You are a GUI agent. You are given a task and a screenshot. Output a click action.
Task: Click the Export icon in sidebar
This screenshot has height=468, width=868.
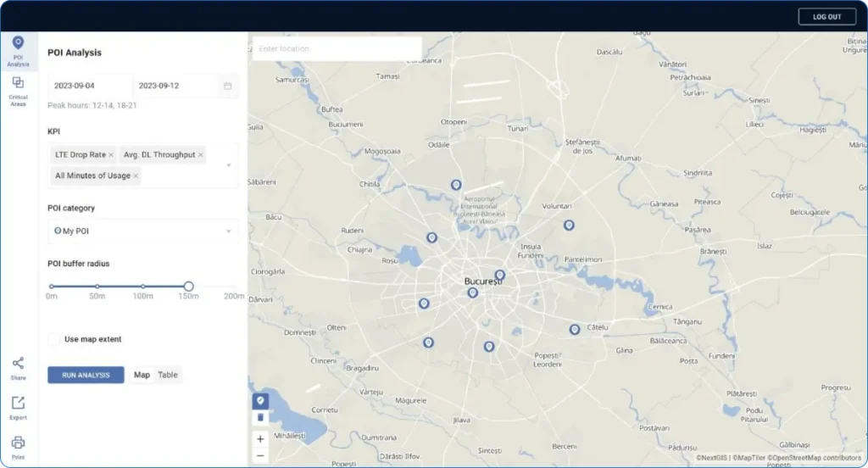[x=18, y=404]
